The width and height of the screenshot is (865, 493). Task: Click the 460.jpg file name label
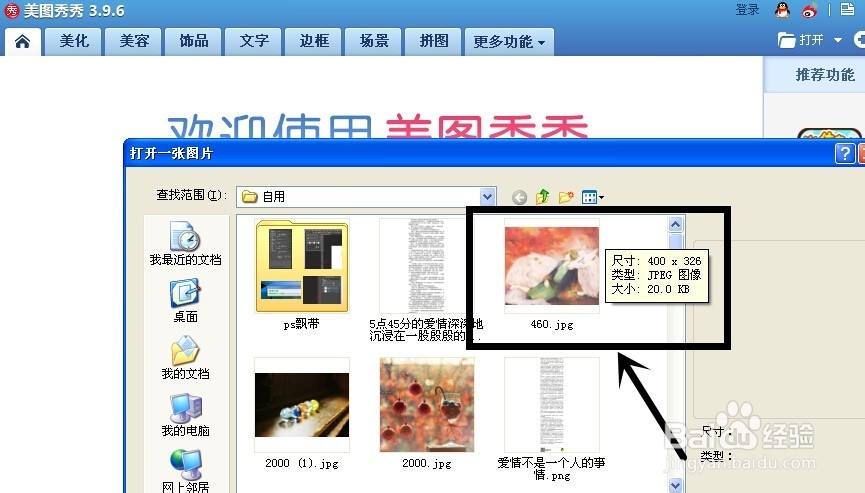click(x=552, y=324)
